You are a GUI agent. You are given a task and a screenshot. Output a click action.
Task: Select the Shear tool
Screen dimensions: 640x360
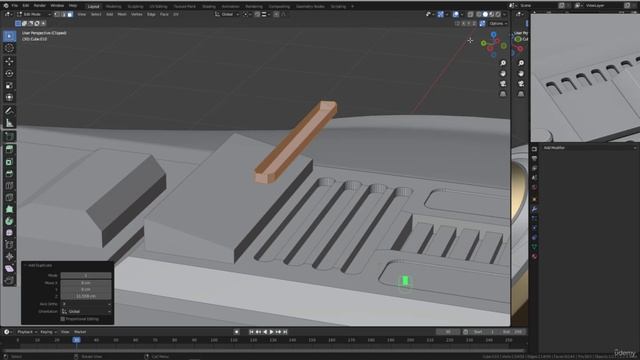click(9, 269)
